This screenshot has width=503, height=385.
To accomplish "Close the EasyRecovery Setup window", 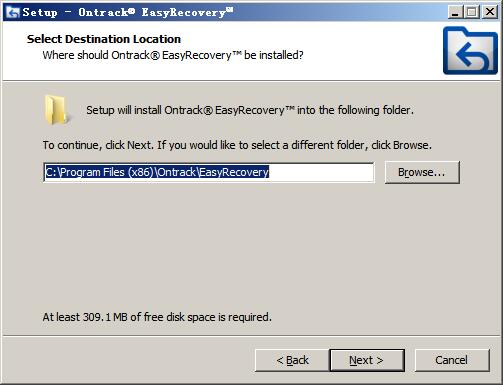I will pyautogui.click(x=490, y=12).
